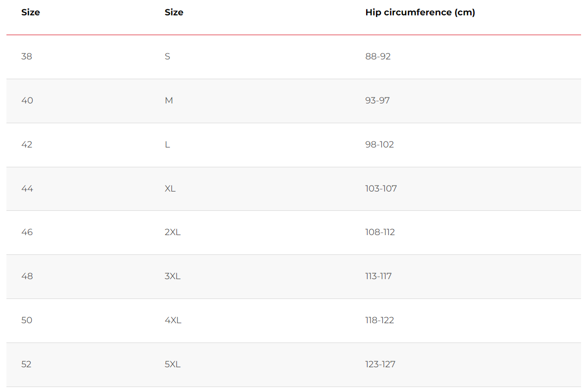The image size is (588, 391).
Task: Select the 4XL size cell
Action: tap(173, 320)
